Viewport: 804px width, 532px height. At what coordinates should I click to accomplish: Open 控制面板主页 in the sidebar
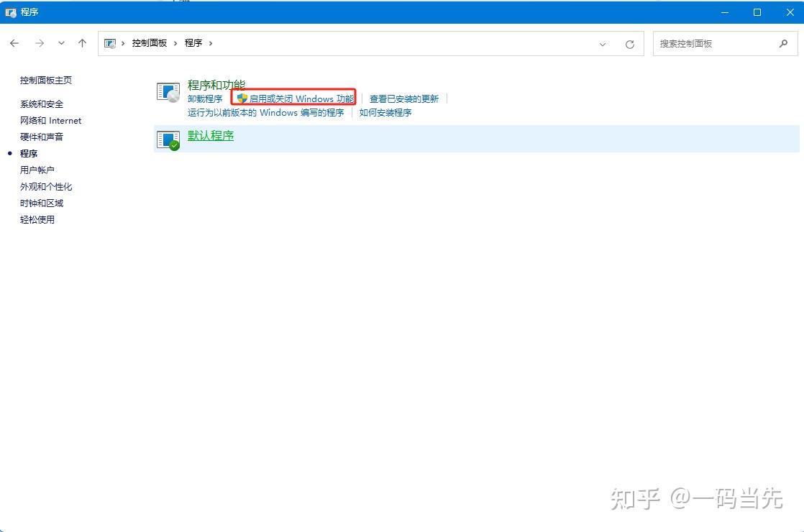point(45,81)
